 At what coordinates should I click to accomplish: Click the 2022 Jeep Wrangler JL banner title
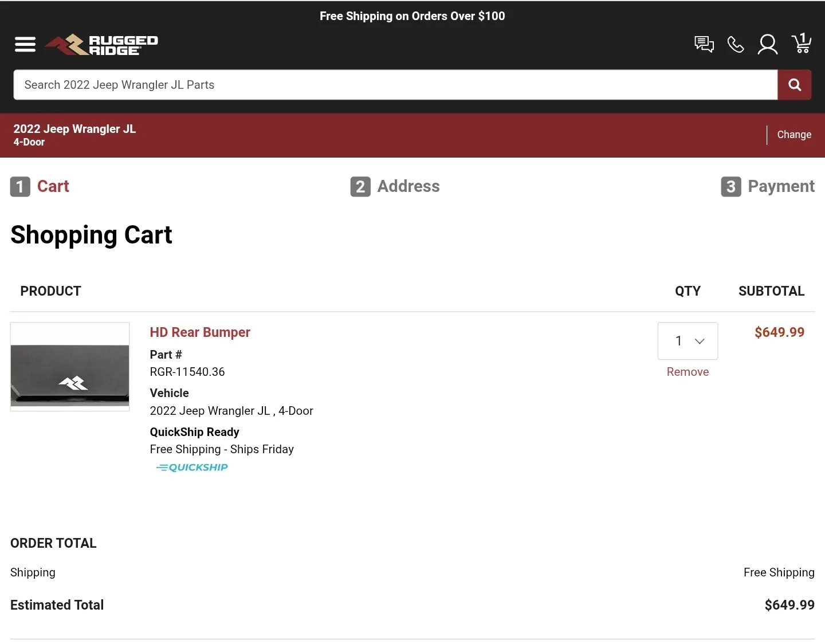pos(74,129)
